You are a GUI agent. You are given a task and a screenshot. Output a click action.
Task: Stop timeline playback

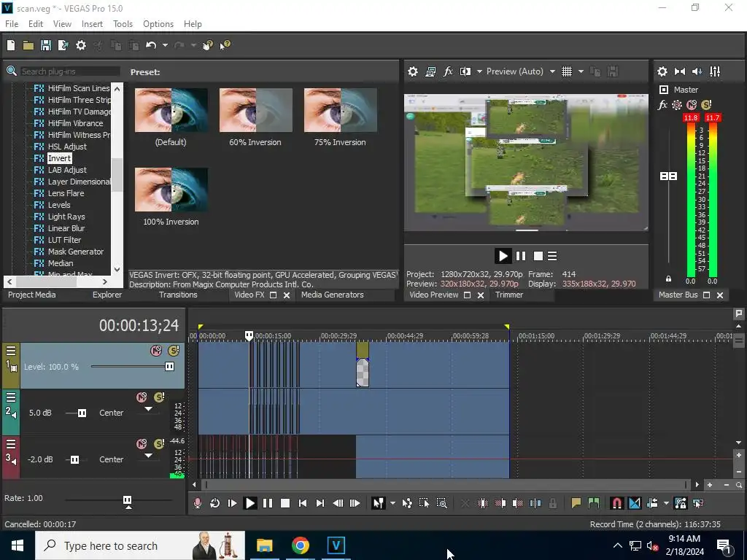pos(285,503)
